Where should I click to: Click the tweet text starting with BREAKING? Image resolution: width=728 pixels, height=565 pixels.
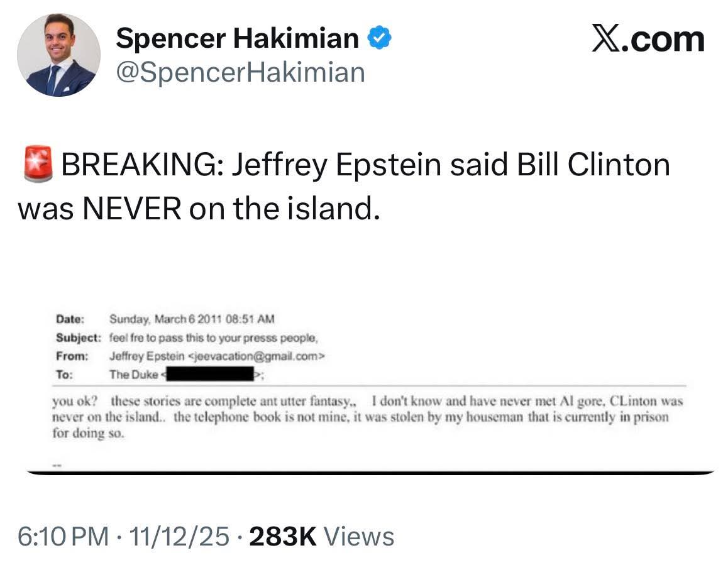tap(343, 187)
